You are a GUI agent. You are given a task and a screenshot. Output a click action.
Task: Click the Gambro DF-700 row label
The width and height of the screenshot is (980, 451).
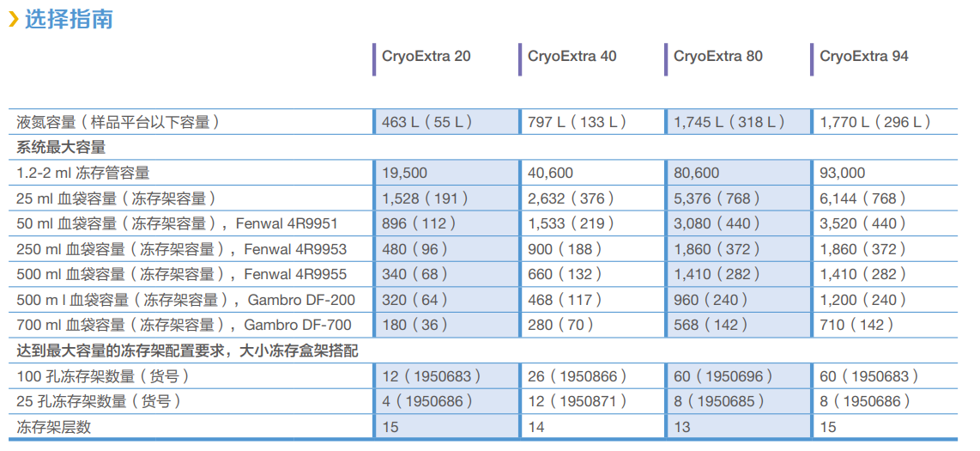185,325
